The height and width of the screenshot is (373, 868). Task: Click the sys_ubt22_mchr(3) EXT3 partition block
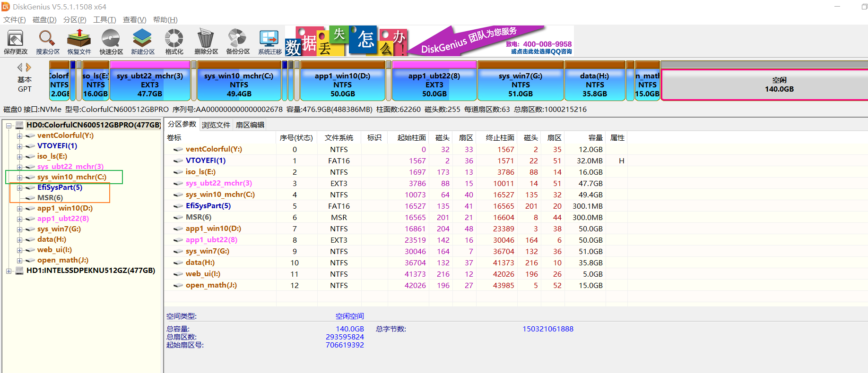pyautogui.click(x=150, y=81)
